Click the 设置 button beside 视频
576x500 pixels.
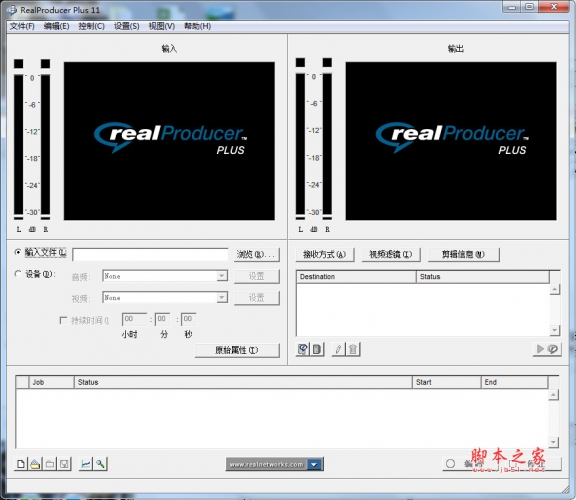[257, 298]
